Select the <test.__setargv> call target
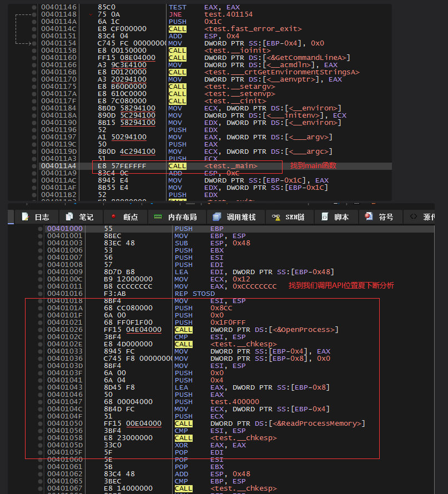448x494 pixels. click(240, 87)
